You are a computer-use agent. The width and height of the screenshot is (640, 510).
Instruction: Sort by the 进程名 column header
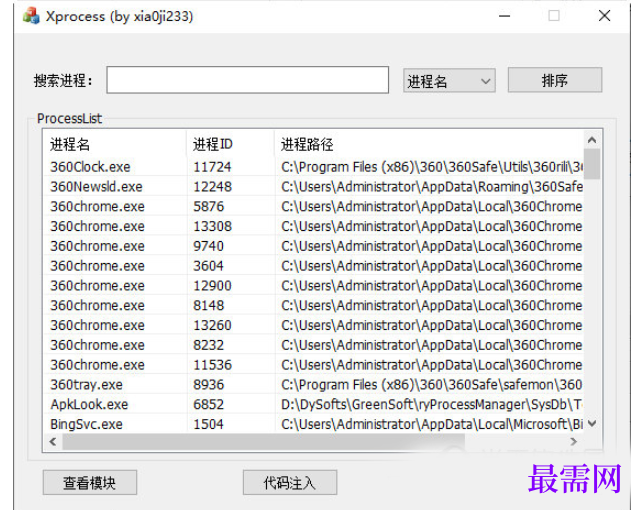(x=115, y=144)
